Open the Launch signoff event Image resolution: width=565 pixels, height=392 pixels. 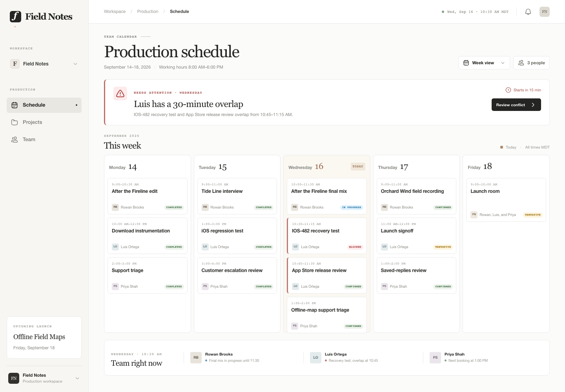[416, 236]
